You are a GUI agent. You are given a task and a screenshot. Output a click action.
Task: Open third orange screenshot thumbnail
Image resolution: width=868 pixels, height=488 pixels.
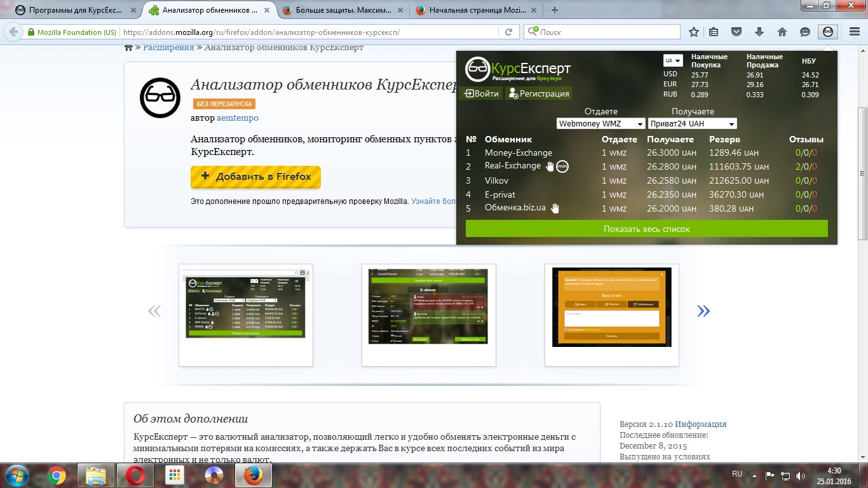point(612,315)
